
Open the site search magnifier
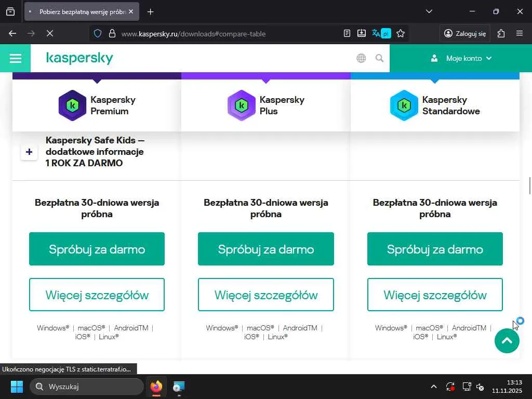[379, 58]
